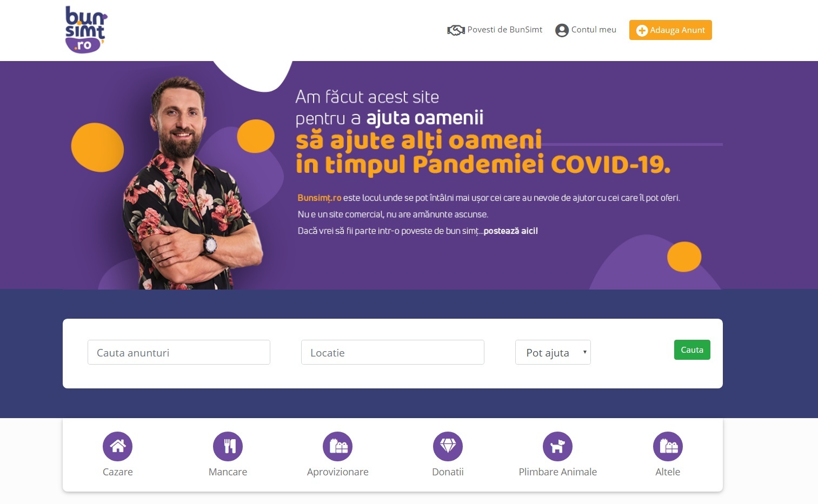
Task: Click the plus icon on Adauga Anunt
Action: click(x=642, y=31)
